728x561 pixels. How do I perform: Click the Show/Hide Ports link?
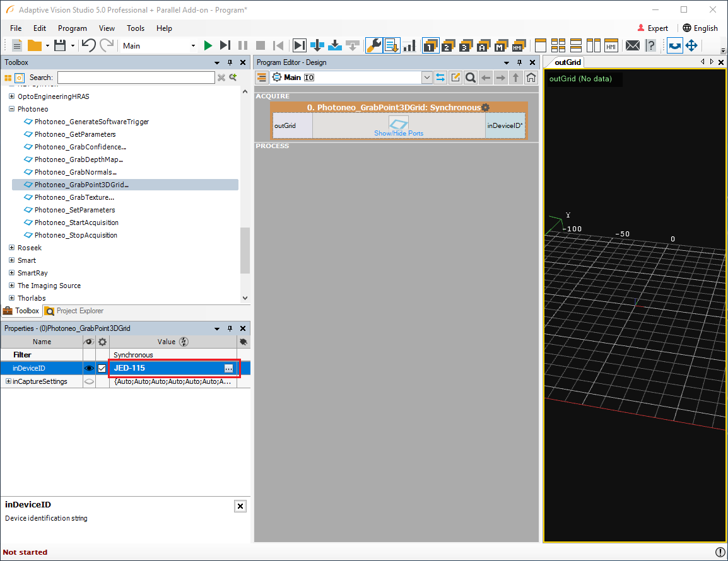click(399, 133)
